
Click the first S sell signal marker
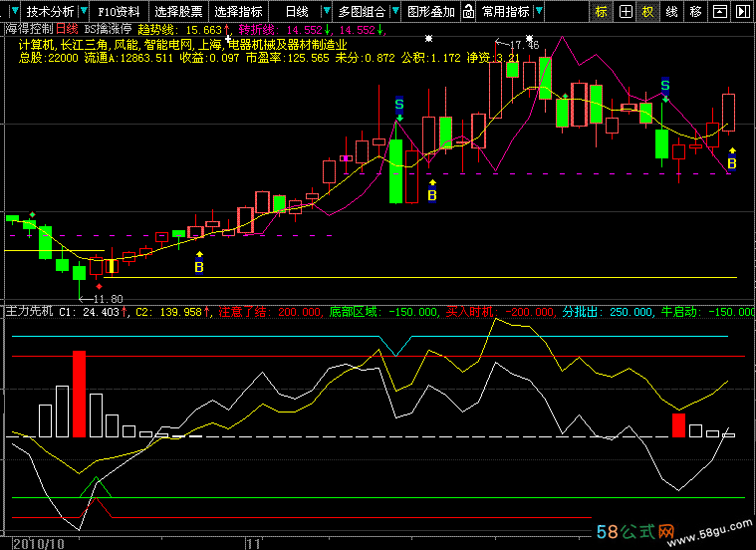pos(399,107)
